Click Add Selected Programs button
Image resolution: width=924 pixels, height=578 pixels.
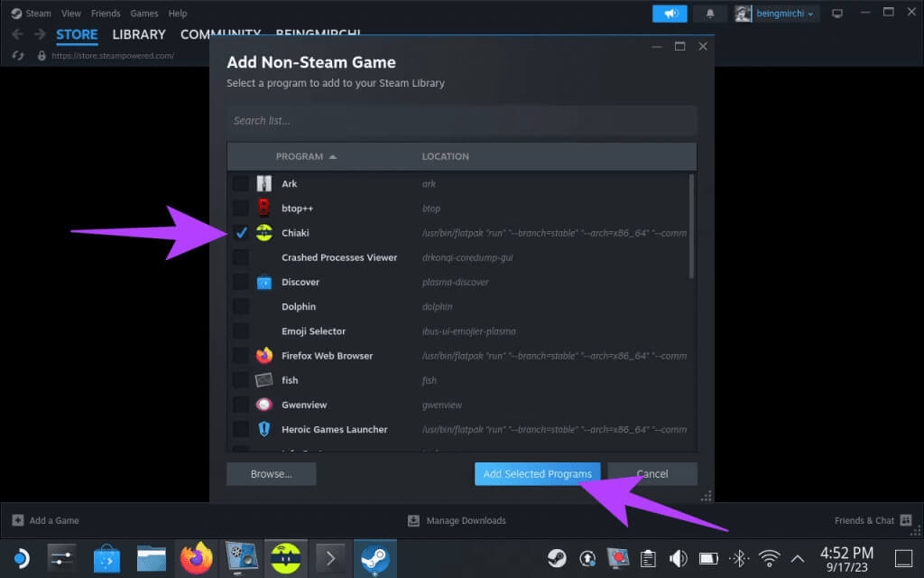(x=538, y=473)
